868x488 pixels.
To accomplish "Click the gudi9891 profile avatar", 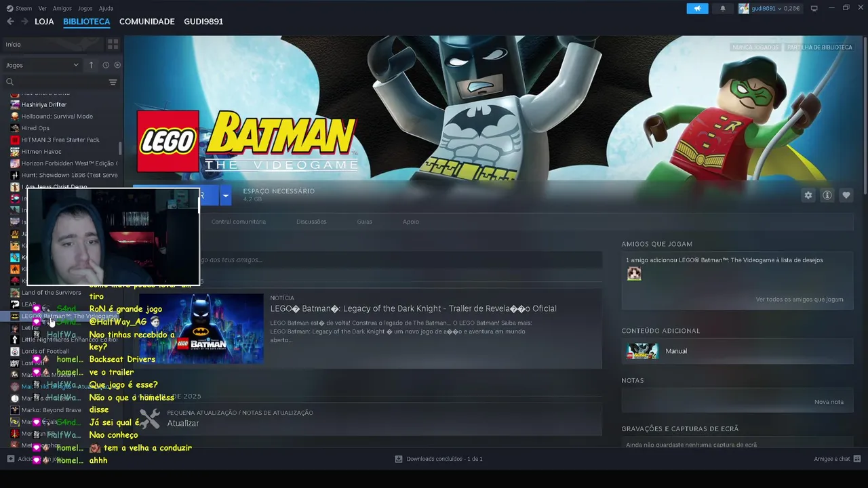I will click(744, 8).
